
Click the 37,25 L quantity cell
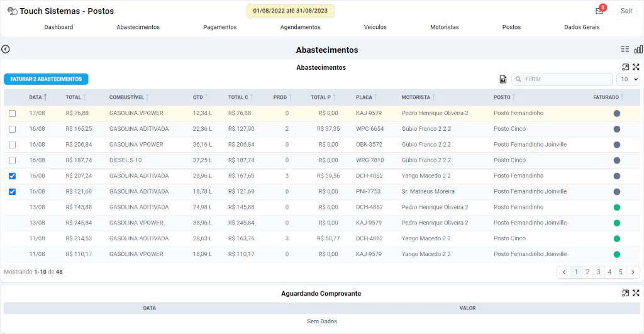[x=203, y=160]
